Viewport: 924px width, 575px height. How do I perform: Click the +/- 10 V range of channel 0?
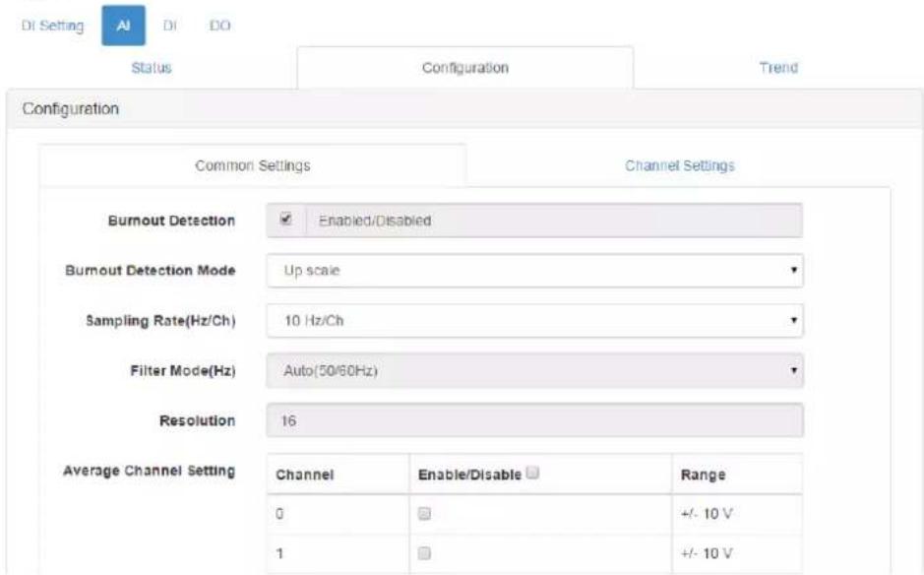coord(707,514)
